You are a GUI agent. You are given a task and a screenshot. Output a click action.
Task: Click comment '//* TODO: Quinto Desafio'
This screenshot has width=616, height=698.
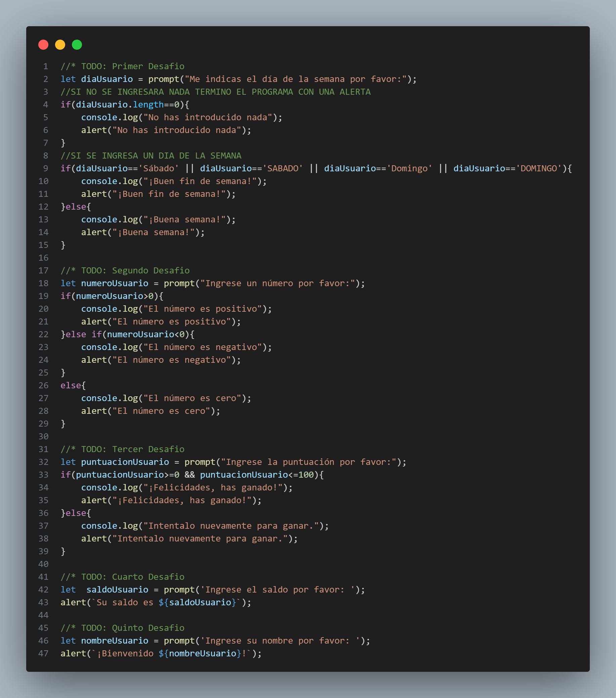(122, 628)
